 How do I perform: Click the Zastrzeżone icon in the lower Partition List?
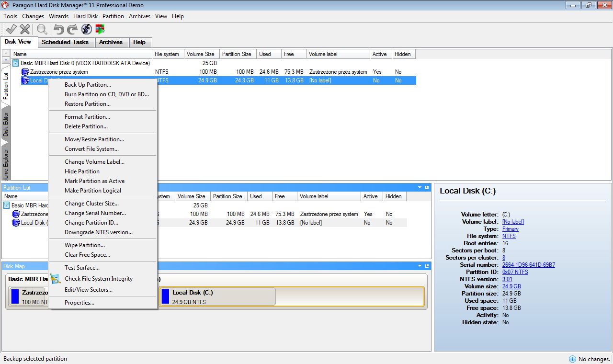tap(16, 214)
